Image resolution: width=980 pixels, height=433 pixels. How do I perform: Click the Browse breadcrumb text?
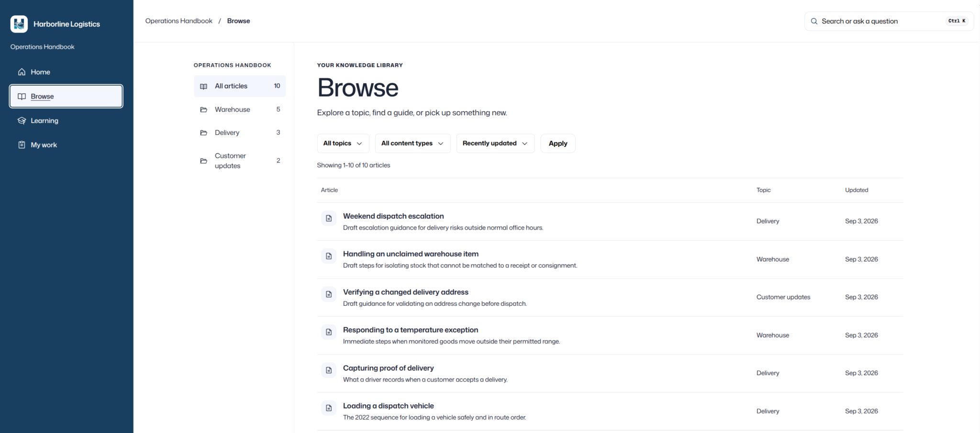pyautogui.click(x=238, y=21)
